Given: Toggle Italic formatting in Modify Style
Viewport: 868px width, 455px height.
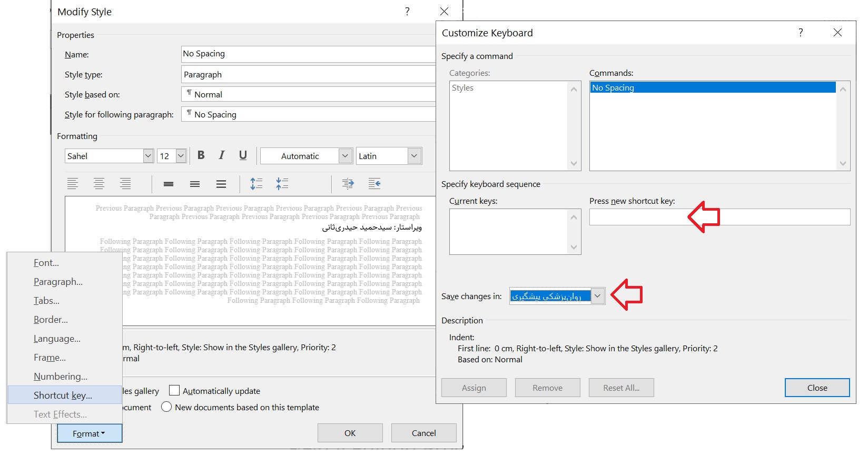Looking at the screenshot, I should [222, 155].
